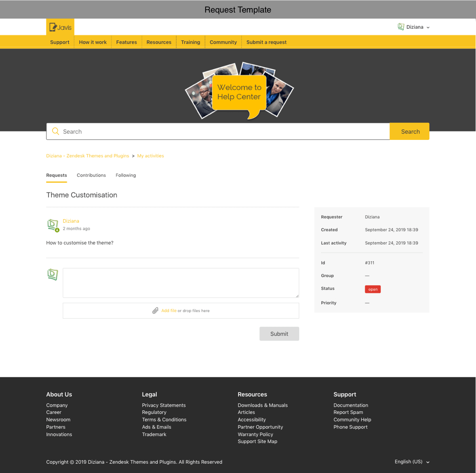Click the avatar next to reply box
Viewport: 476px width, 473px height.
point(53,275)
